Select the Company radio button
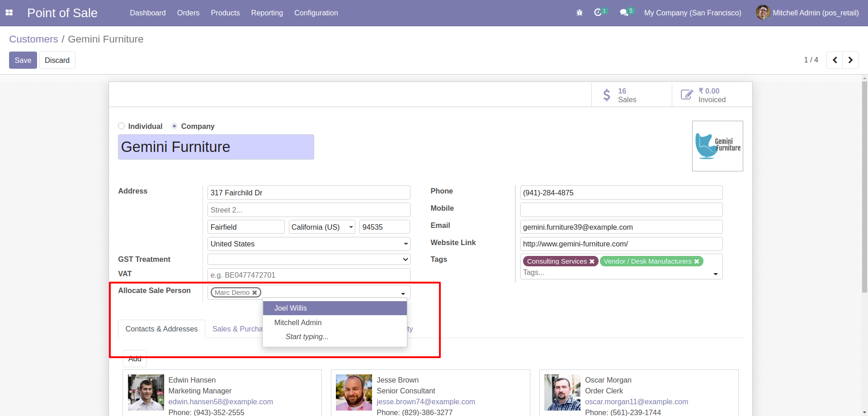Viewport: 868px width, 416px height. point(174,126)
